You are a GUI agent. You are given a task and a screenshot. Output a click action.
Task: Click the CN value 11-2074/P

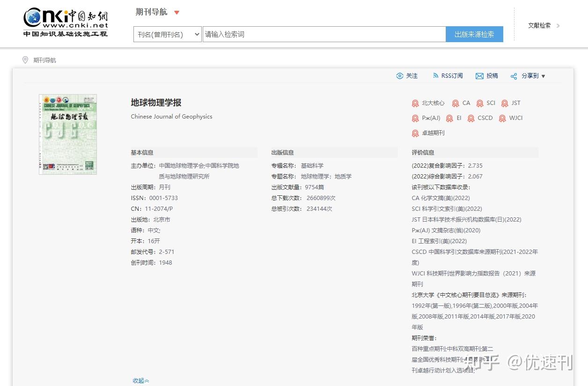(x=159, y=209)
